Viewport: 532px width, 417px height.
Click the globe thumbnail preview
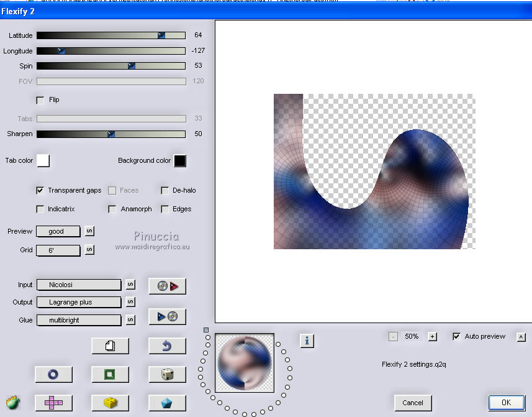click(x=245, y=363)
